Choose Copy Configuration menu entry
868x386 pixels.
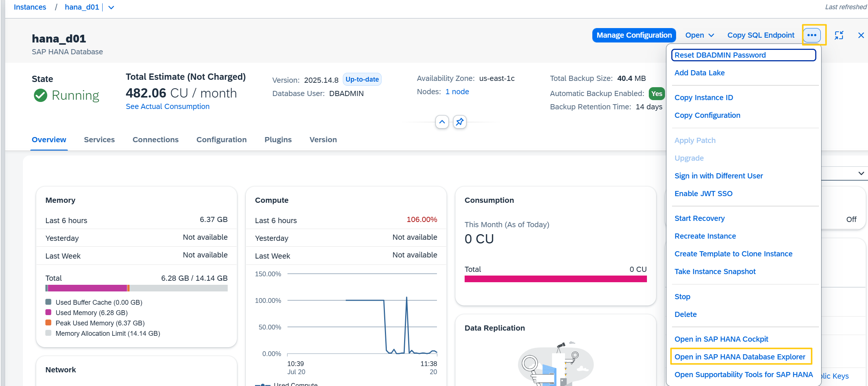click(x=707, y=115)
